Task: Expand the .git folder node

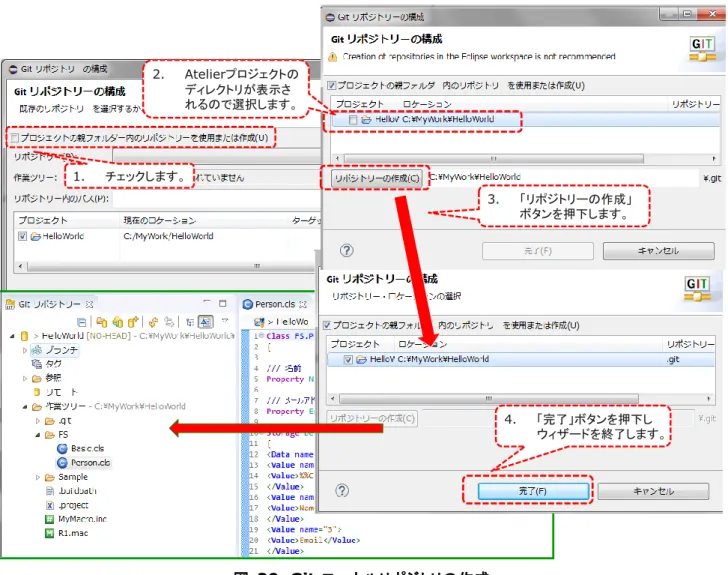Action: [x=38, y=421]
